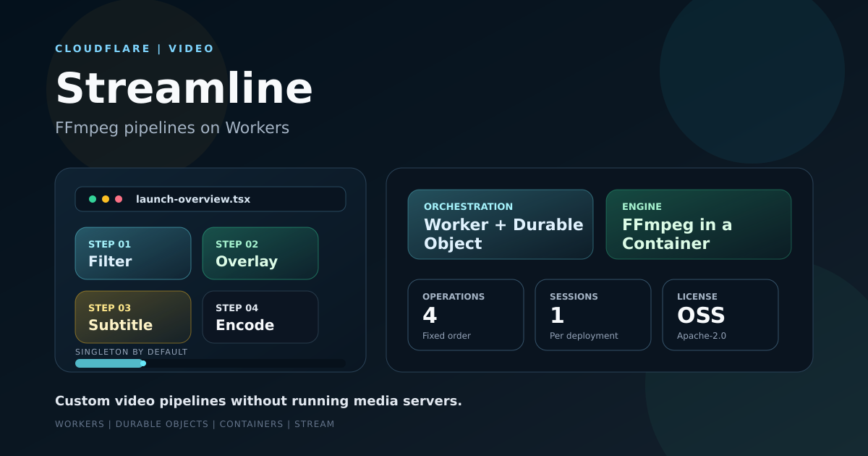This screenshot has height=456, width=868.
Task: Open the Step 02 Overlay card
Action: 260,253
